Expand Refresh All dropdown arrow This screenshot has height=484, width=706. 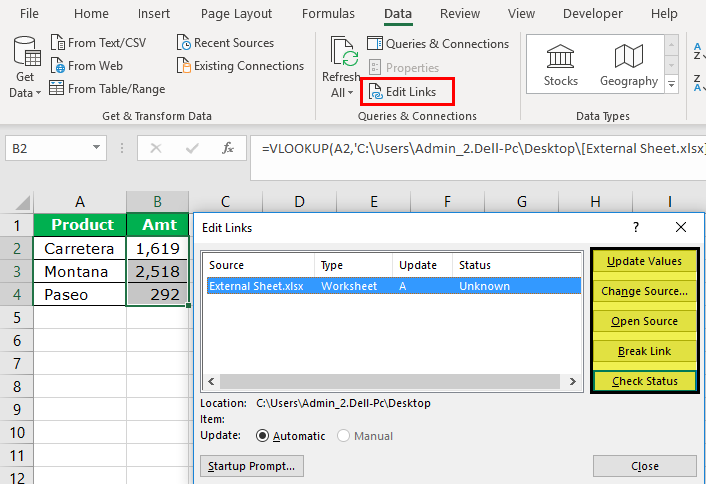[349, 93]
